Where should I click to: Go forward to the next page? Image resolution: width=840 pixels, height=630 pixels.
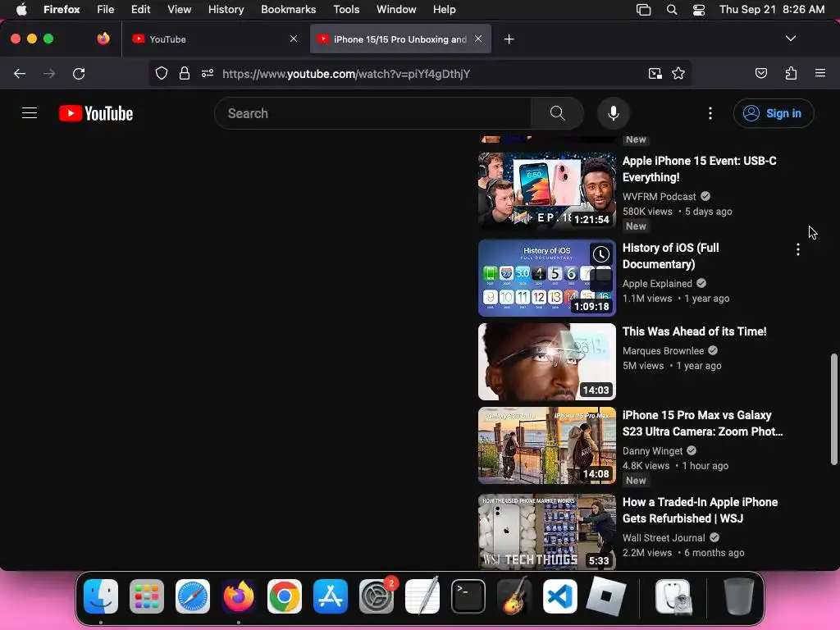48,73
